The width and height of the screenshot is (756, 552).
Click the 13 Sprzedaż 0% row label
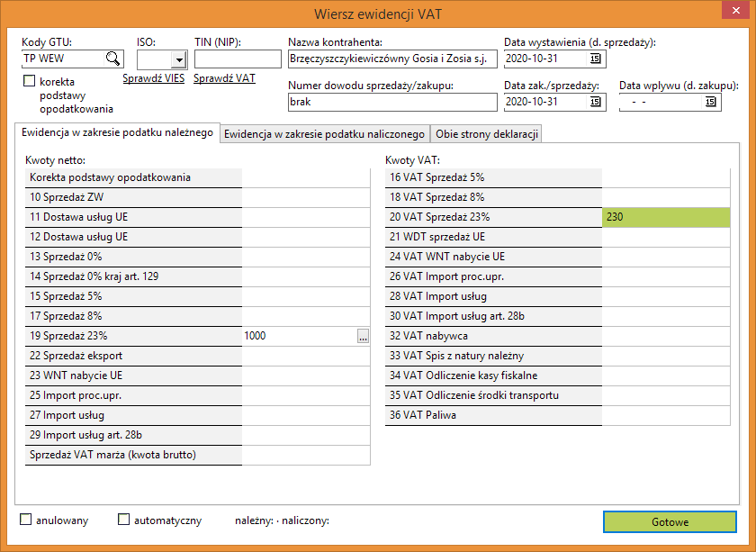click(133, 257)
